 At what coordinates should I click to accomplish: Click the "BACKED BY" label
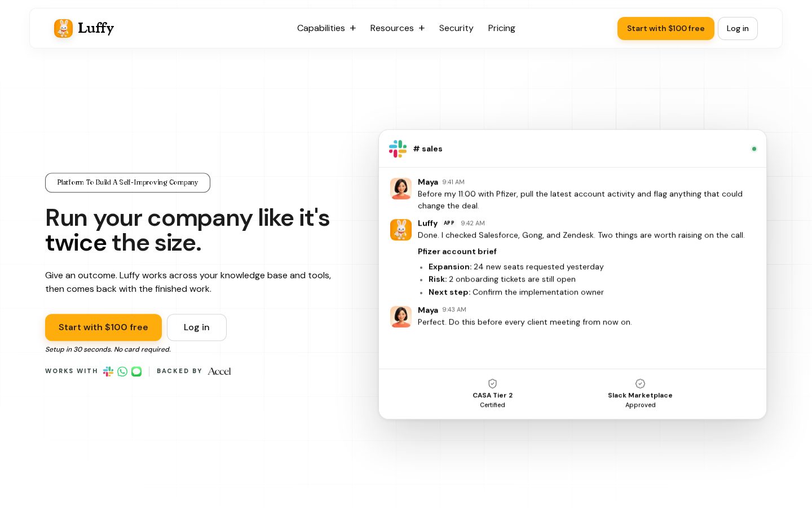(179, 371)
